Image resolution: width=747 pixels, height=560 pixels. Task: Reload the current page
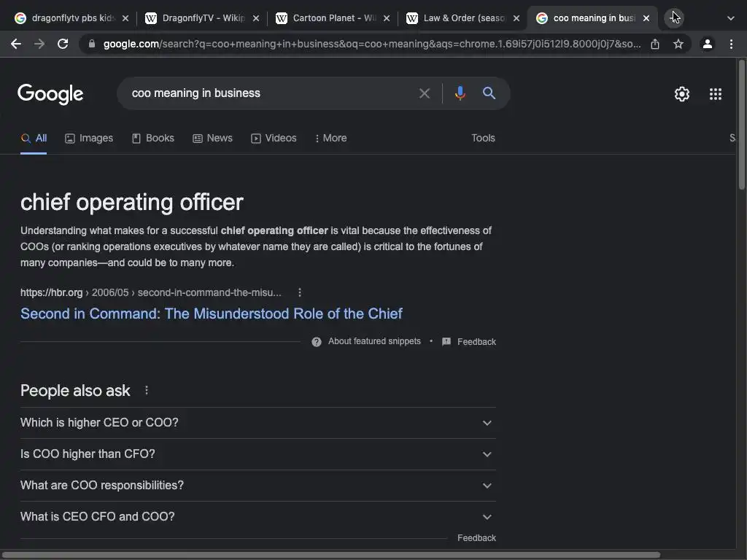[63, 44]
